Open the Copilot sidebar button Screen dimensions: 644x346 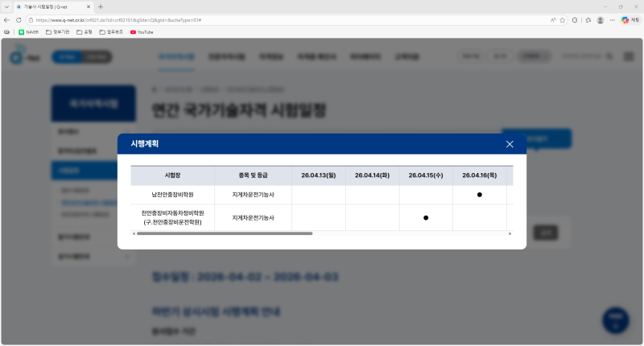coord(630,20)
